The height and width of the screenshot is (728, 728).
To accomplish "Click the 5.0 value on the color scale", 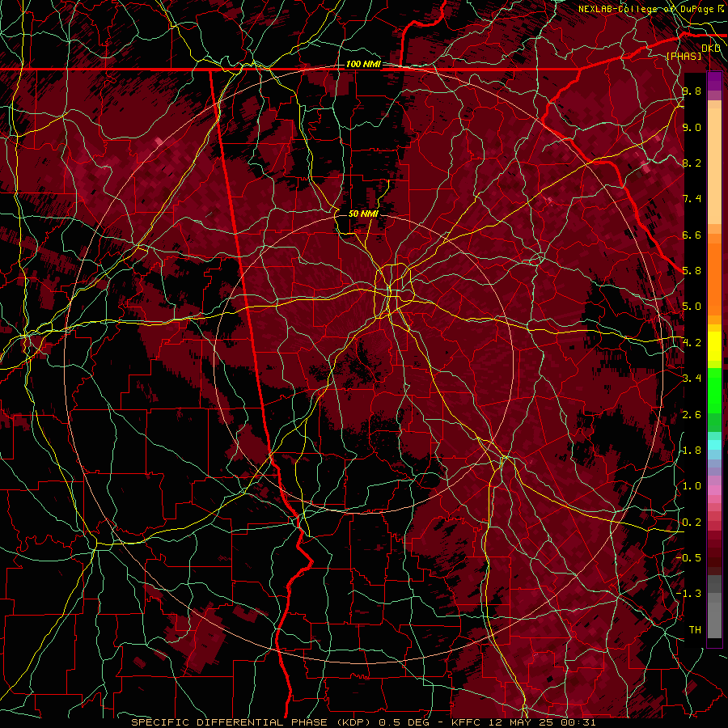I will click(x=692, y=307).
